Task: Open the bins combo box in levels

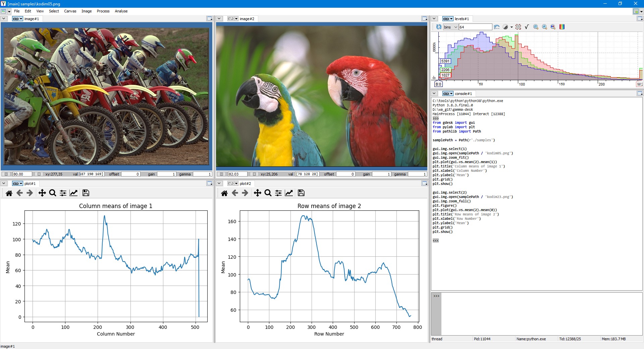Action: [450, 27]
